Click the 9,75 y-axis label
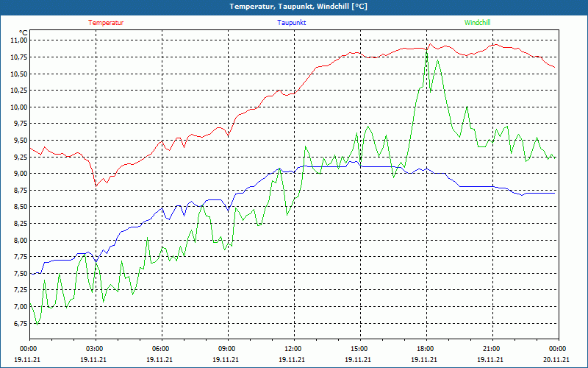 pos(20,124)
